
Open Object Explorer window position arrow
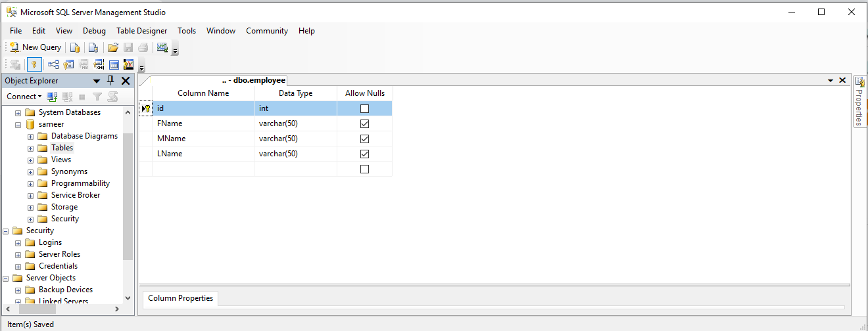tap(97, 81)
